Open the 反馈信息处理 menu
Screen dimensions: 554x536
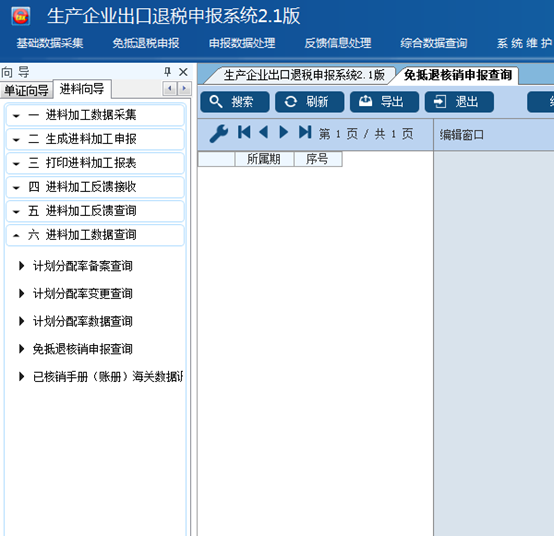click(x=338, y=43)
